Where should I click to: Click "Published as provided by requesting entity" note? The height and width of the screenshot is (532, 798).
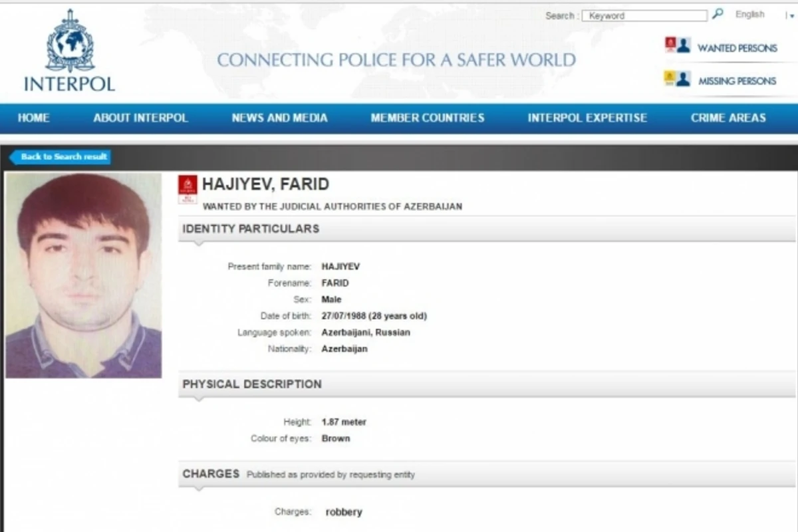click(x=331, y=475)
